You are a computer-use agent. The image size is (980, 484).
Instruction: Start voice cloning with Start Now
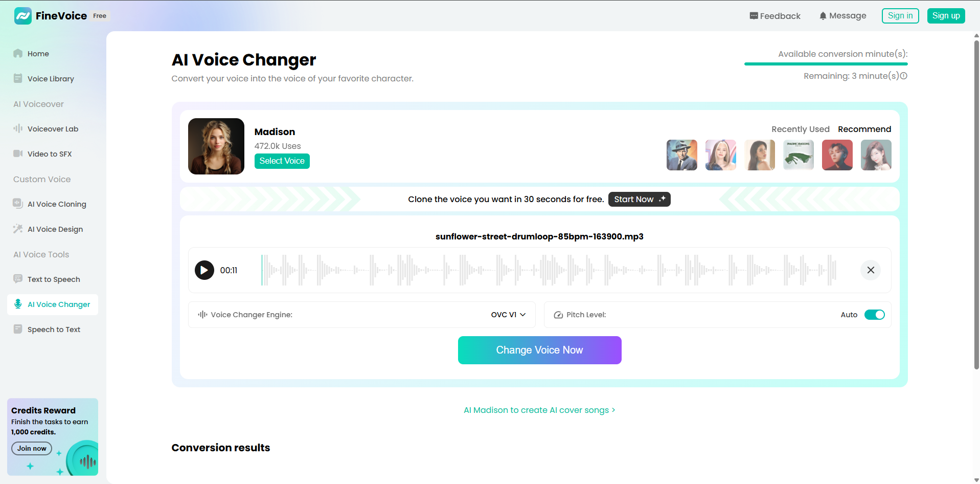pyautogui.click(x=639, y=199)
